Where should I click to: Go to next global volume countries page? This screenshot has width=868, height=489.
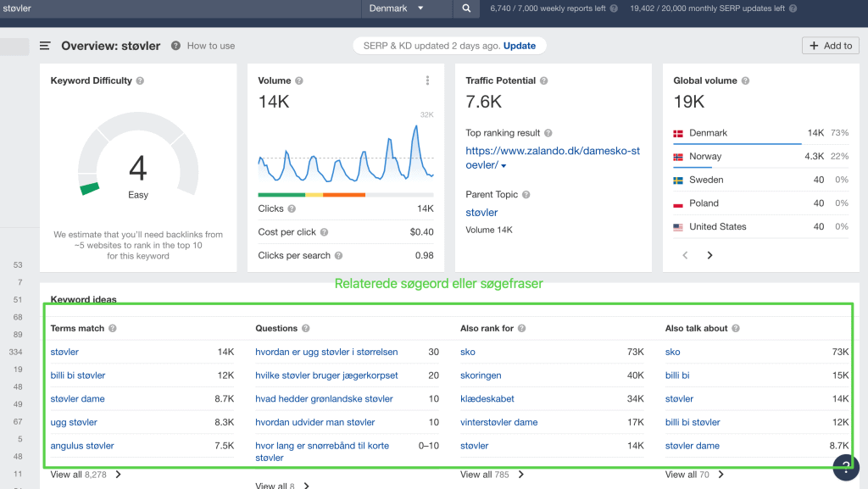pyautogui.click(x=709, y=255)
